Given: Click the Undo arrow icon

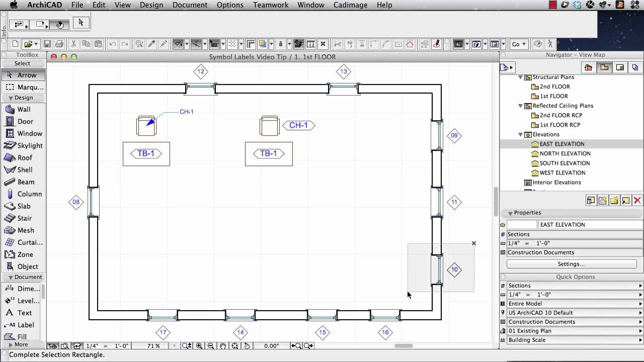Looking at the screenshot, I should pyautogui.click(x=113, y=44).
